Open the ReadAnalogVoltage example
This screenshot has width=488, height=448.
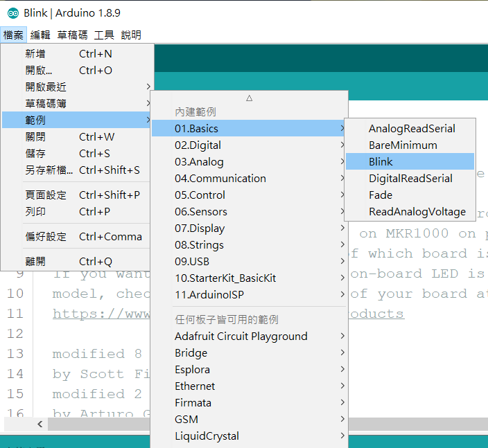[410, 212]
